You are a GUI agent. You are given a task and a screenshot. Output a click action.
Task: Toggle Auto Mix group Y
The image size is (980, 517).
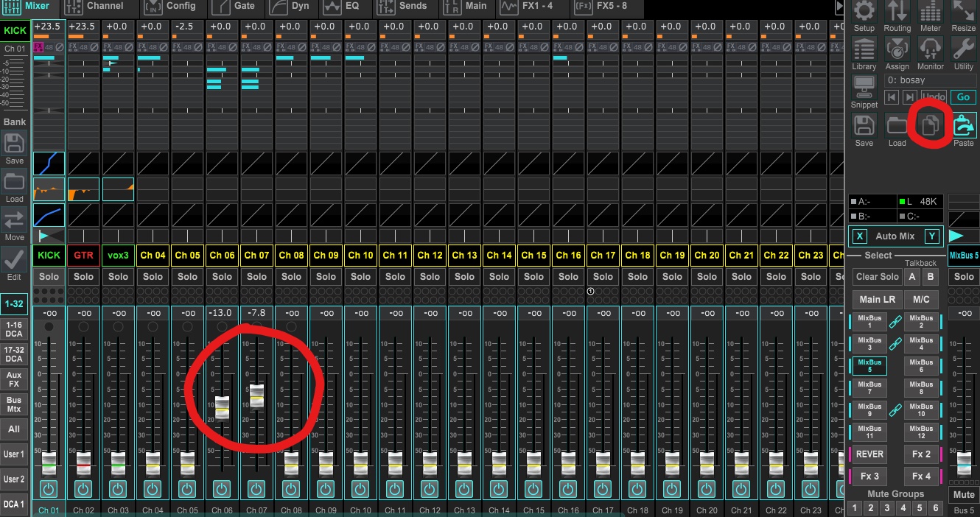pos(931,236)
